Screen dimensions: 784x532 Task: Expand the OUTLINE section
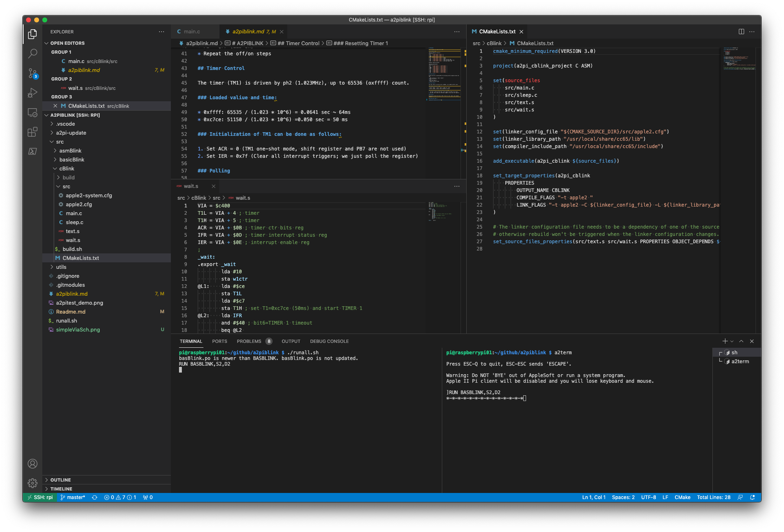pos(61,480)
